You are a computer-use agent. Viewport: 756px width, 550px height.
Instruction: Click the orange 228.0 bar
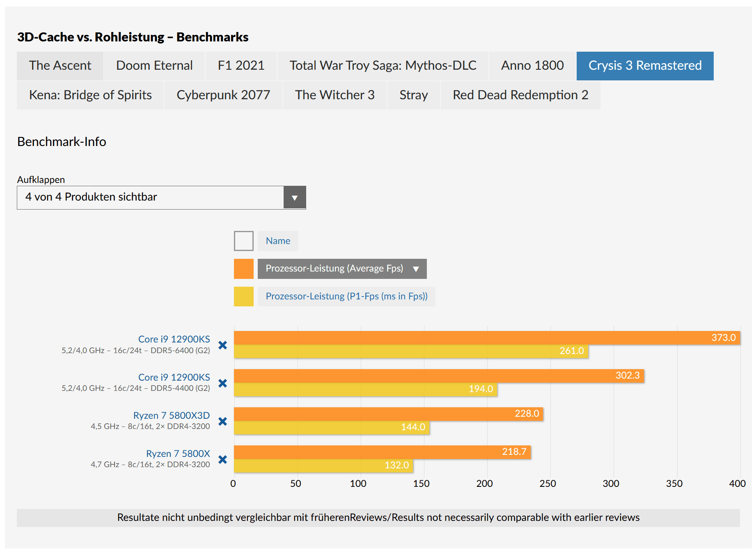tap(389, 414)
